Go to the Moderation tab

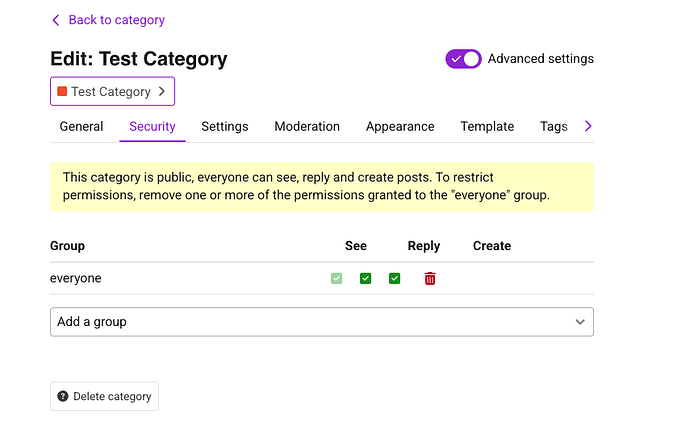[307, 127]
